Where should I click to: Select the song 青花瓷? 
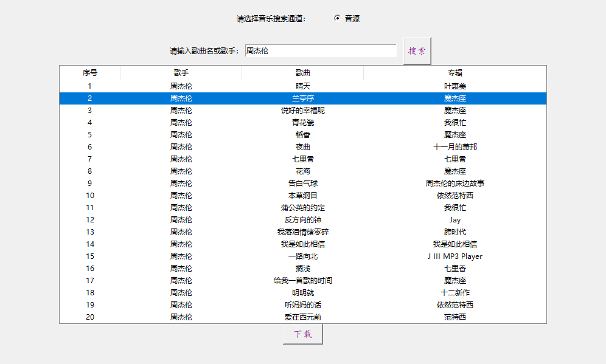pos(302,122)
